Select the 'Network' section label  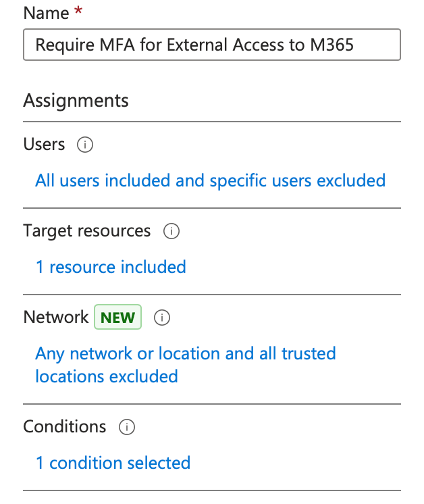coord(56,318)
